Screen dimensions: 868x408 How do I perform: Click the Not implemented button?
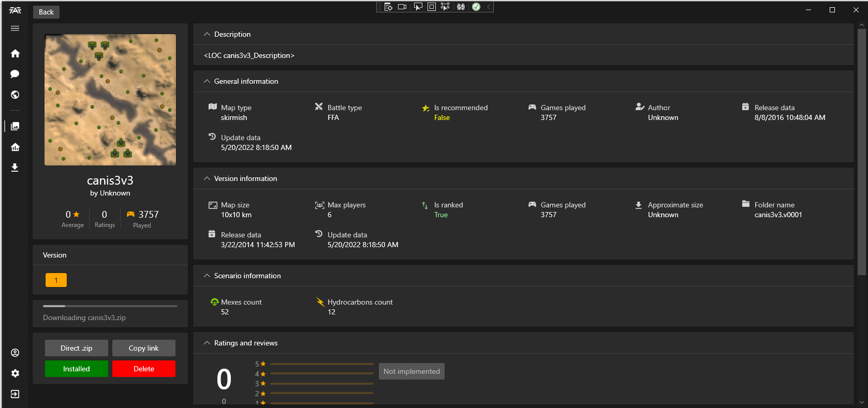pyautogui.click(x=411, y=371)
